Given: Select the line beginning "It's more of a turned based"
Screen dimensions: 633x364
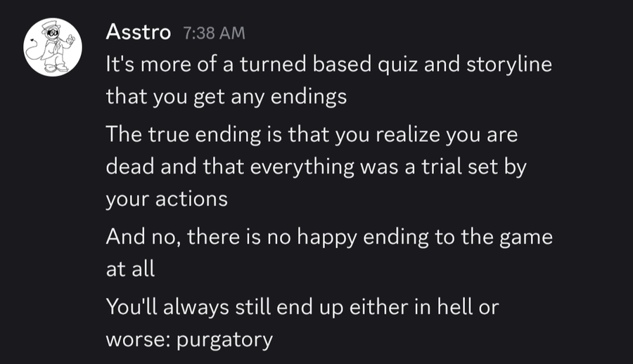Looking at the screenshot, I should 328,65.
